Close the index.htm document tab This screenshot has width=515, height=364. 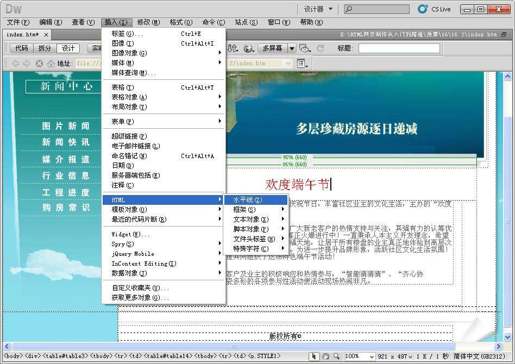pos(46,34)
